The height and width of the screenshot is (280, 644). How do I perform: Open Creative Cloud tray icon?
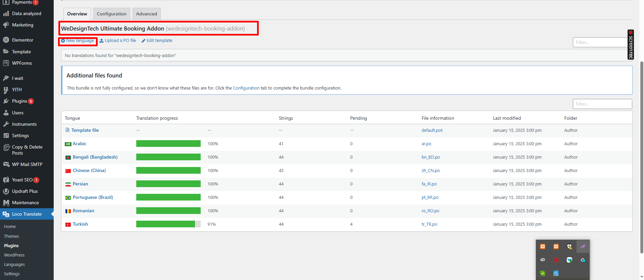(x=543, y=260)
